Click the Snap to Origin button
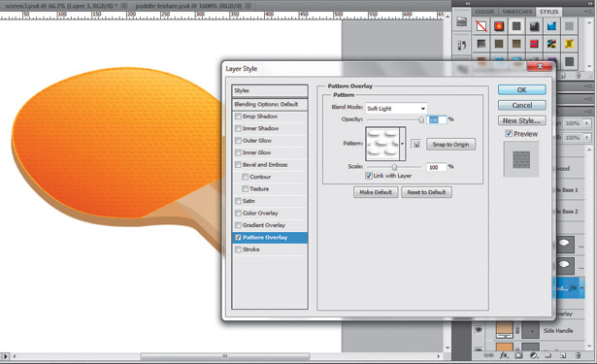Screen dimensions: 597x364 pos(450,145)
